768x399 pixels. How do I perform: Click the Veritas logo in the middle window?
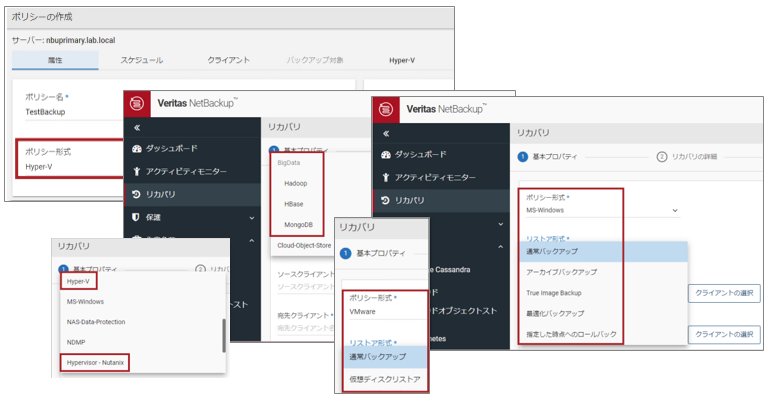coord(137,104)
